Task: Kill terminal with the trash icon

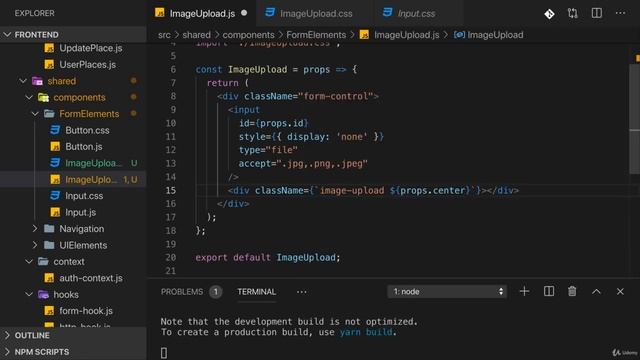Action: point(572,291)
